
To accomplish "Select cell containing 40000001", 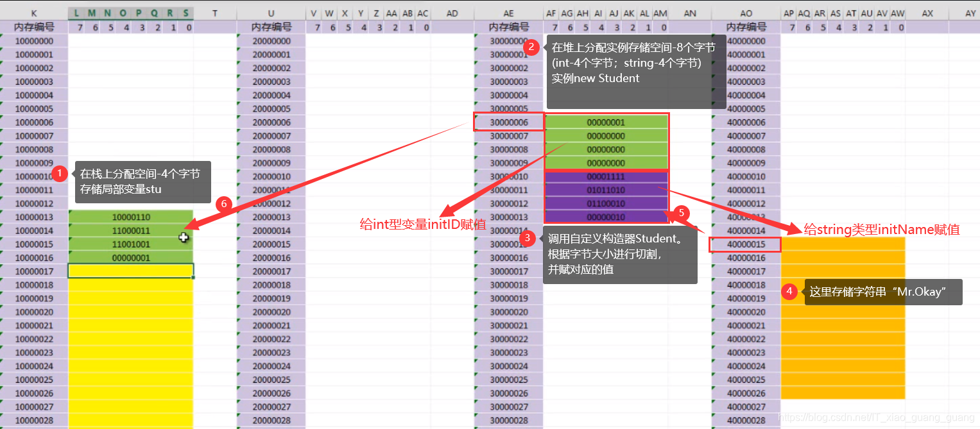I will (x=746, y=55).
